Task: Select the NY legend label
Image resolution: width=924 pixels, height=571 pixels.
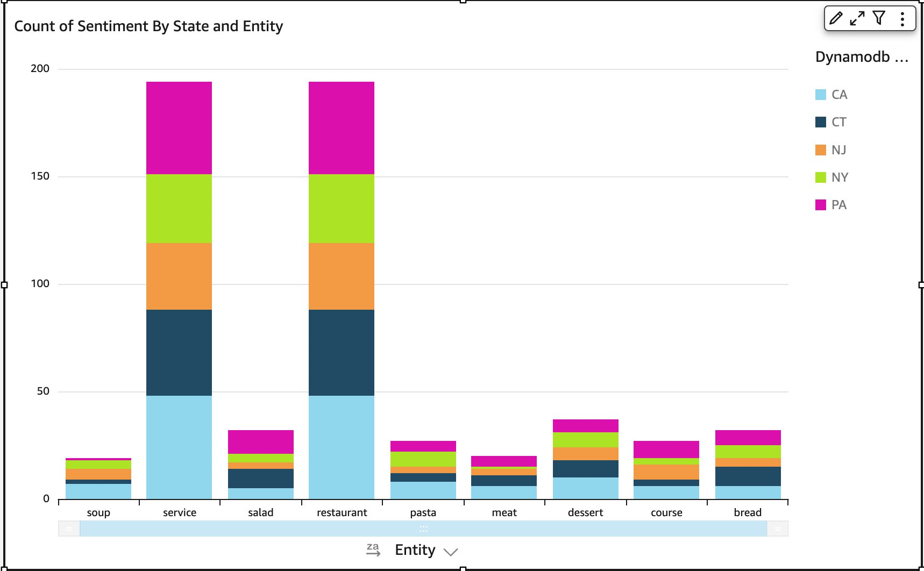Action: (x=840, y=177)
